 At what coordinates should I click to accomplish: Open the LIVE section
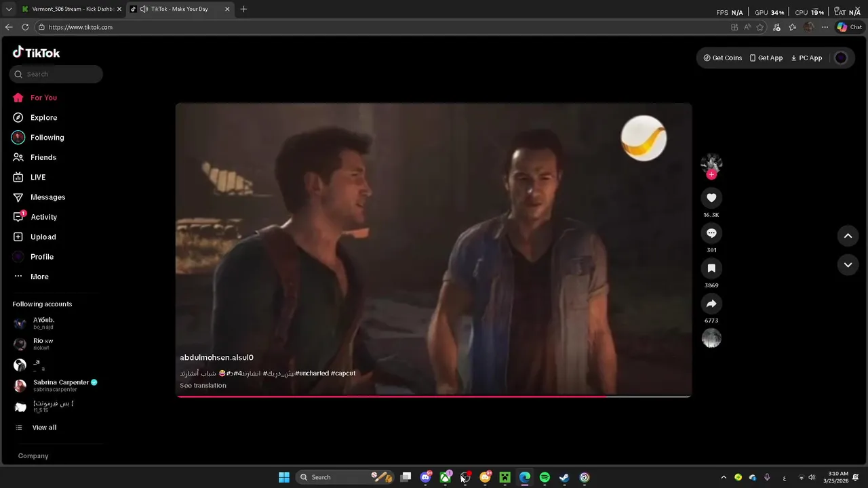29,177
